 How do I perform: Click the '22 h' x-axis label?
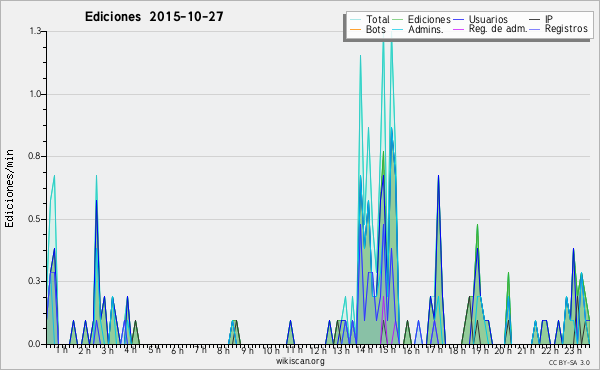coord(550,350)
